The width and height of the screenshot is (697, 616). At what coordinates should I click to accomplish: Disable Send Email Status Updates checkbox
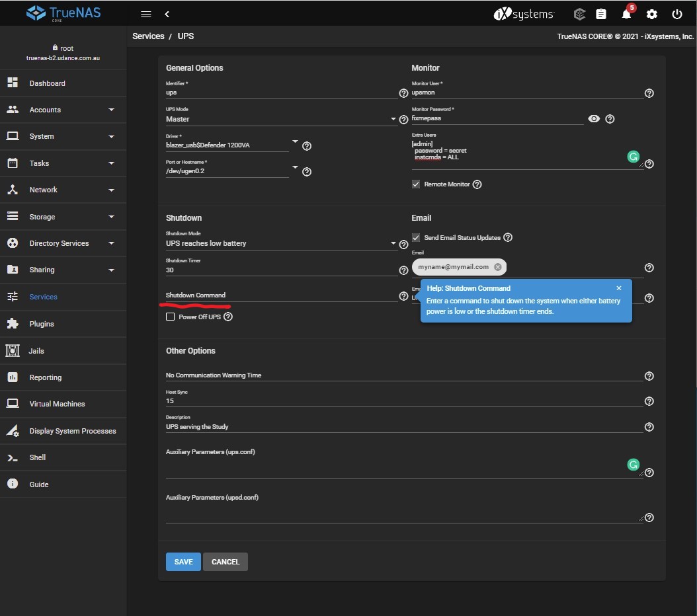coord(416,237)
